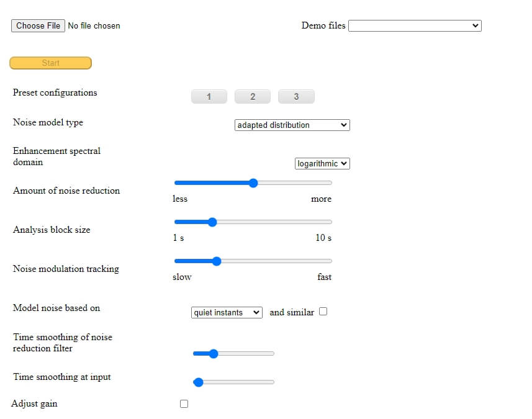Open the quiet instants dropdown
532x419 pixels.
point(227,312)
